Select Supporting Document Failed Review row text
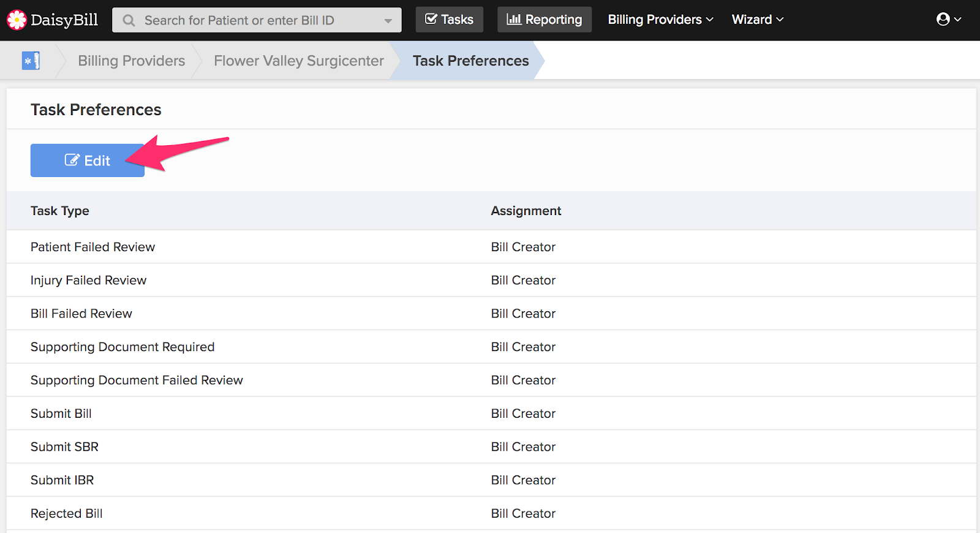This screenshot has width=980, height=533. tap(137, 380)
